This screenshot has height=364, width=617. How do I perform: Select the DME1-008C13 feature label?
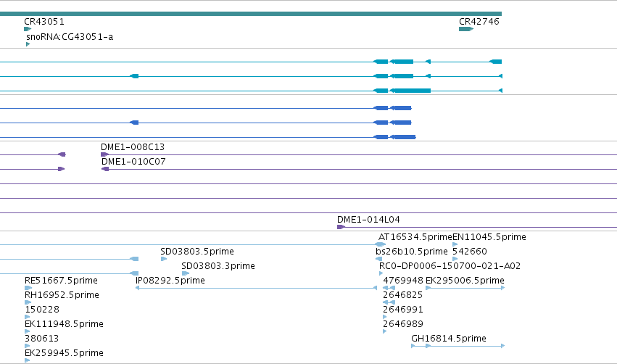tap(133, 147)
